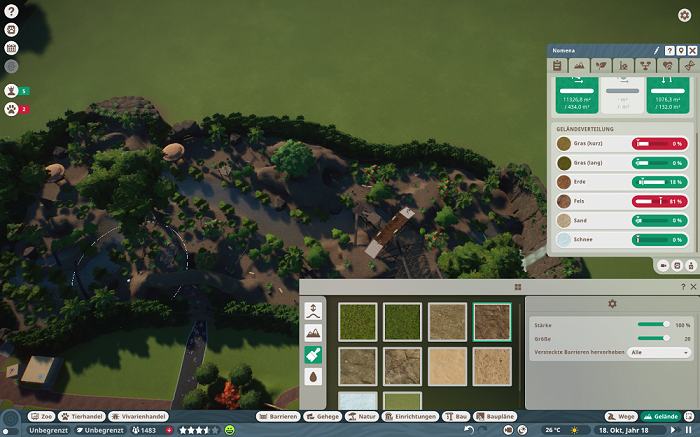Screen dimensions: 700x437
Task: Click the icon right of Gelände button
Action: coord(690,416)
